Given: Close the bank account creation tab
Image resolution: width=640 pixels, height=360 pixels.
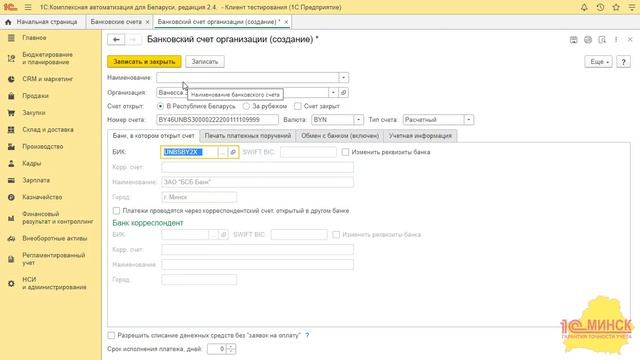Looking at the screenshot, I should click(286, 22).
